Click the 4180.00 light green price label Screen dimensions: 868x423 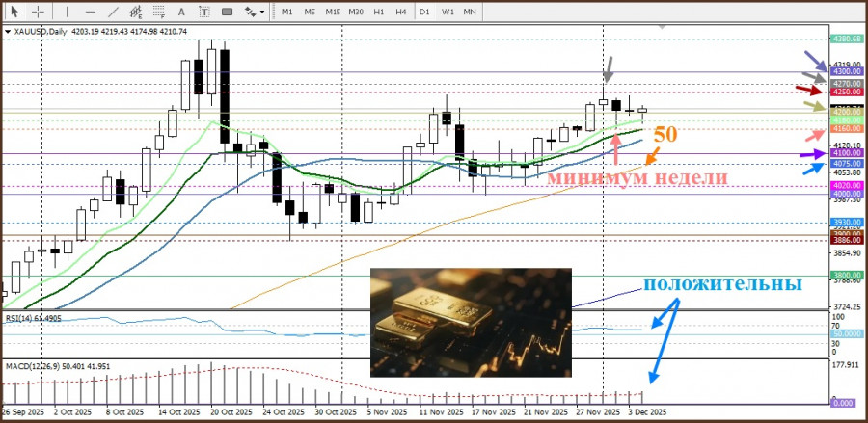click(x=846, y=120)
